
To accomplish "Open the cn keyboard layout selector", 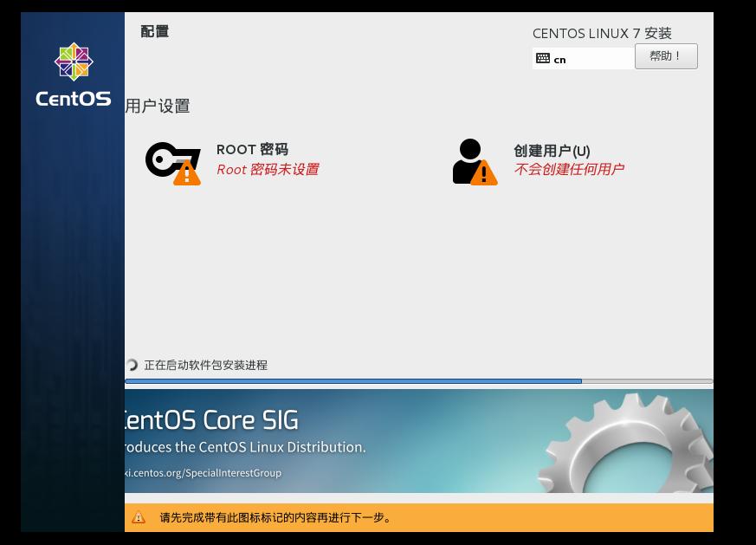I will pos(583,58).
